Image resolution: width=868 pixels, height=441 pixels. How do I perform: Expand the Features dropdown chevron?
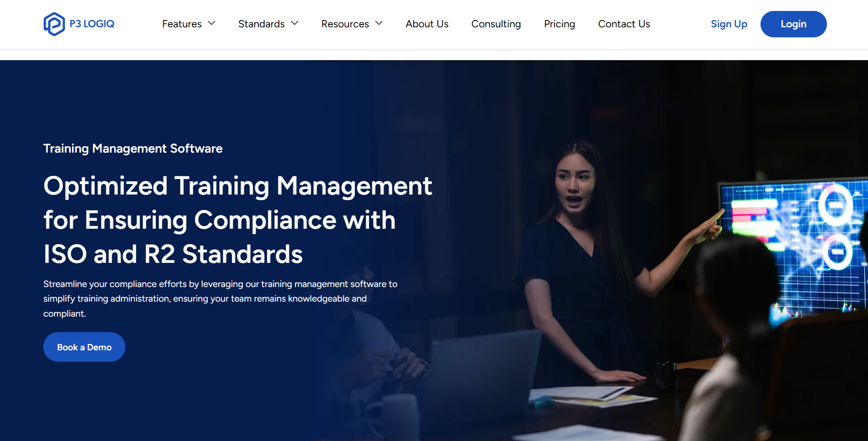(211, 23)
